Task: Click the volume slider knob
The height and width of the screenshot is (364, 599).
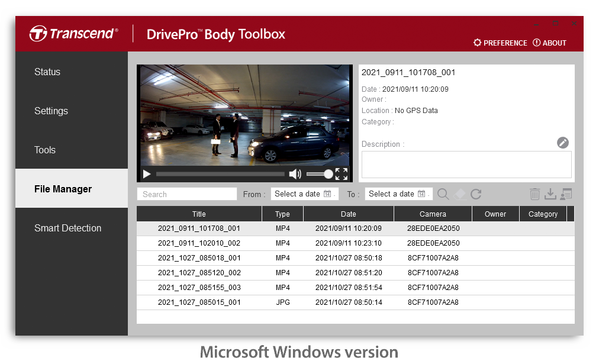Action: coord(328,174)
